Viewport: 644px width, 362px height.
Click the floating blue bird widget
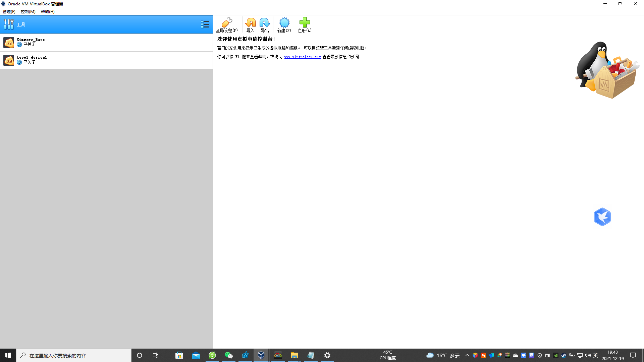[602, 217]
